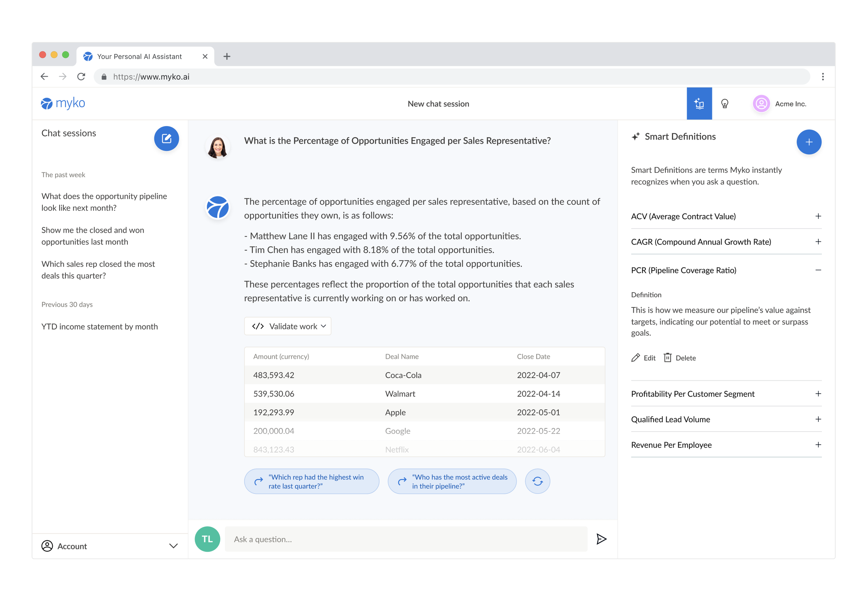Click in the 'Ask a question...' input field
The image size is (868, 601).
(x=406, y=539)
